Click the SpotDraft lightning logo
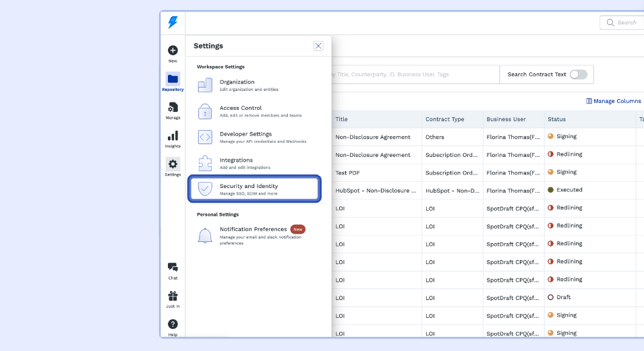644x351 pixels. pos(173,22)
